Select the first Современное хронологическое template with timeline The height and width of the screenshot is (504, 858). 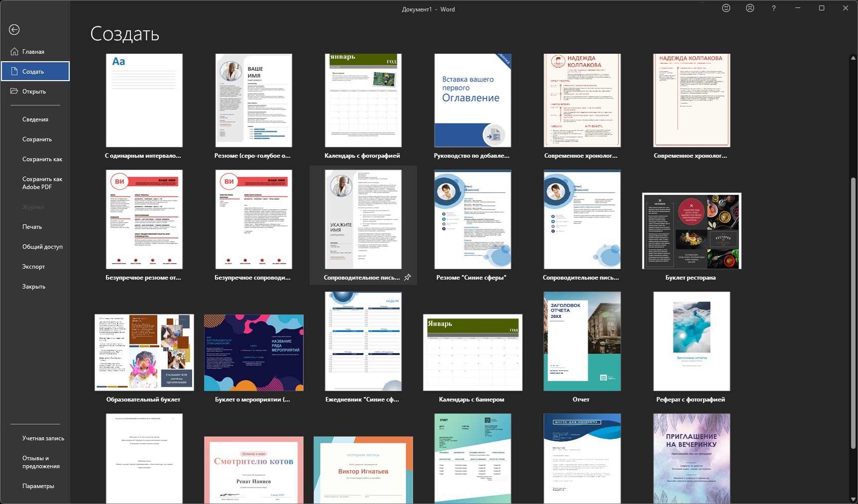tap(582, 101)
